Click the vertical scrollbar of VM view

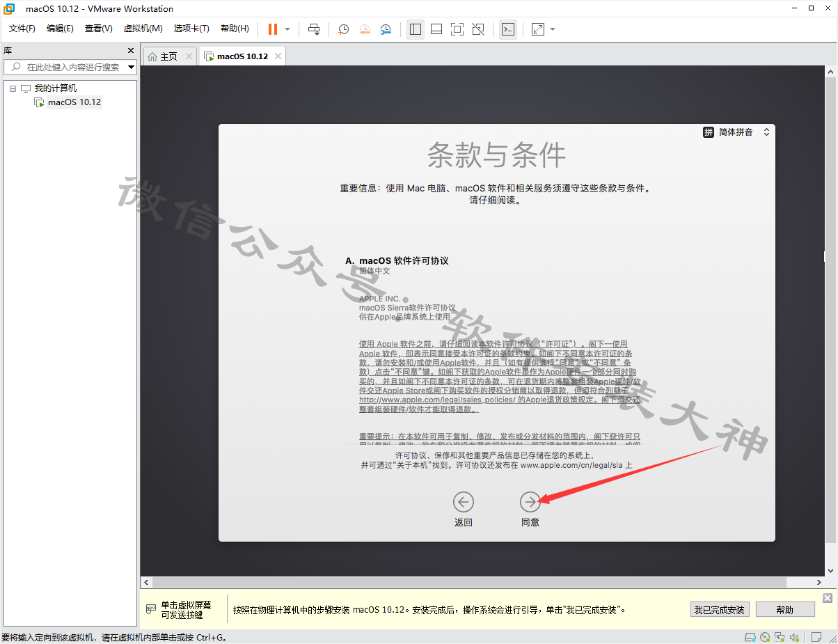(x=830, y=310)
